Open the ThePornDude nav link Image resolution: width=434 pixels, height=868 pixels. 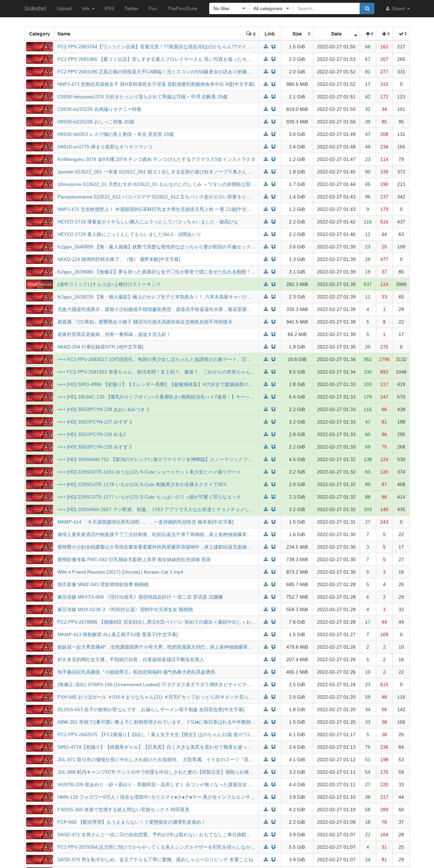tap(182, 8)
